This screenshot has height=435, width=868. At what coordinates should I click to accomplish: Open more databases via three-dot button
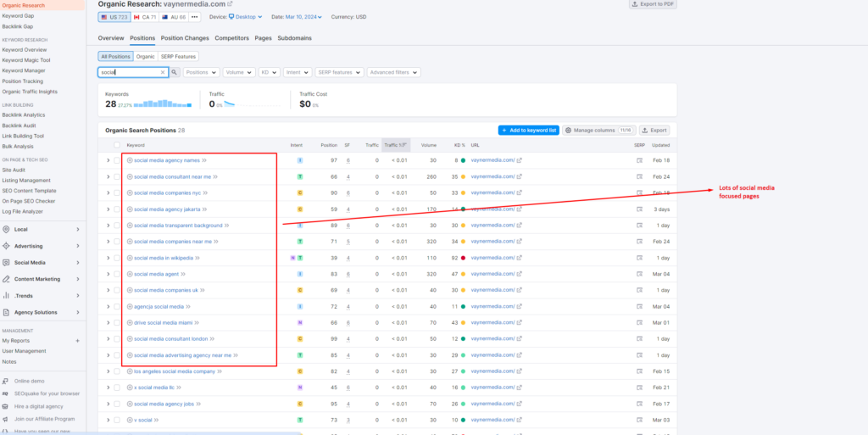(194, 17)
